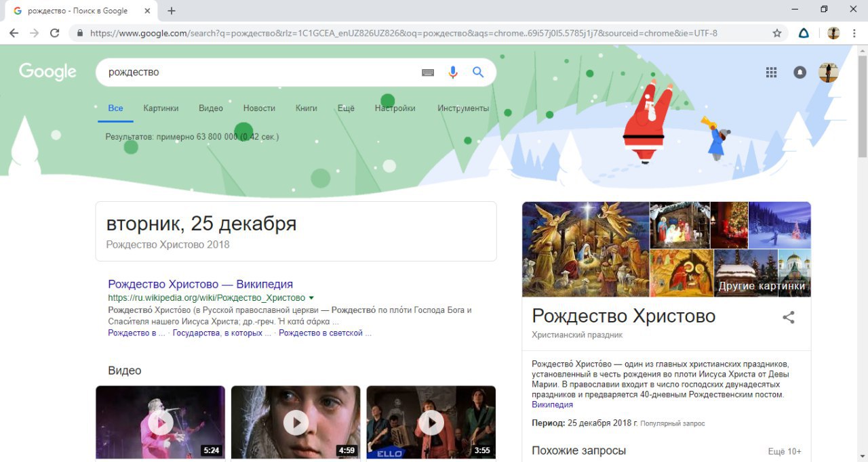The width and height of the screenshot is (868, 462).
Task: Open the Google apps grid
Action: pos(771,72)
